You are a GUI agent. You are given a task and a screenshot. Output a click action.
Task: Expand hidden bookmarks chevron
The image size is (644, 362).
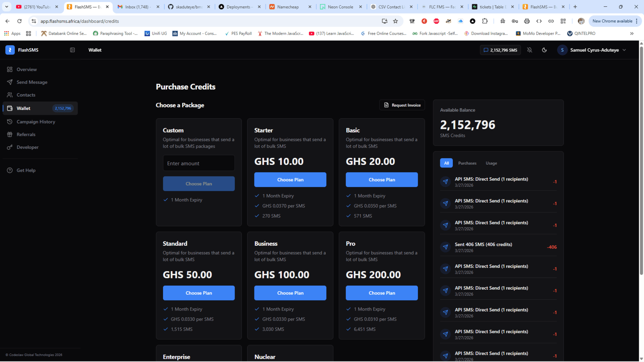click(x=632, y=34)
